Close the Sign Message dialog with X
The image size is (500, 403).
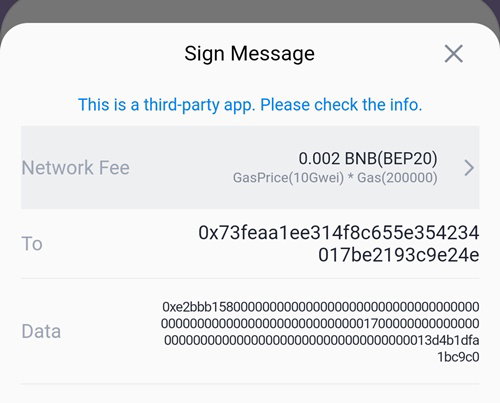coord(454,54)
